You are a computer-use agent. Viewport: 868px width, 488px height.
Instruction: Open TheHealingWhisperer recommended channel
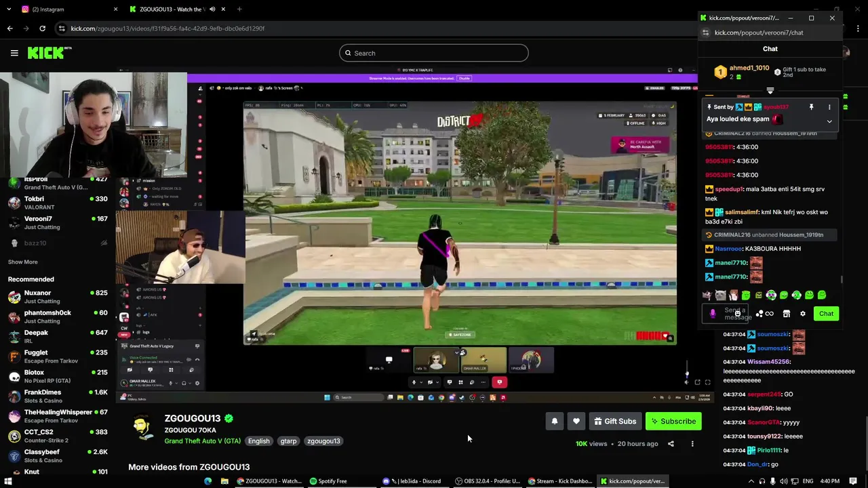(58, 415)
